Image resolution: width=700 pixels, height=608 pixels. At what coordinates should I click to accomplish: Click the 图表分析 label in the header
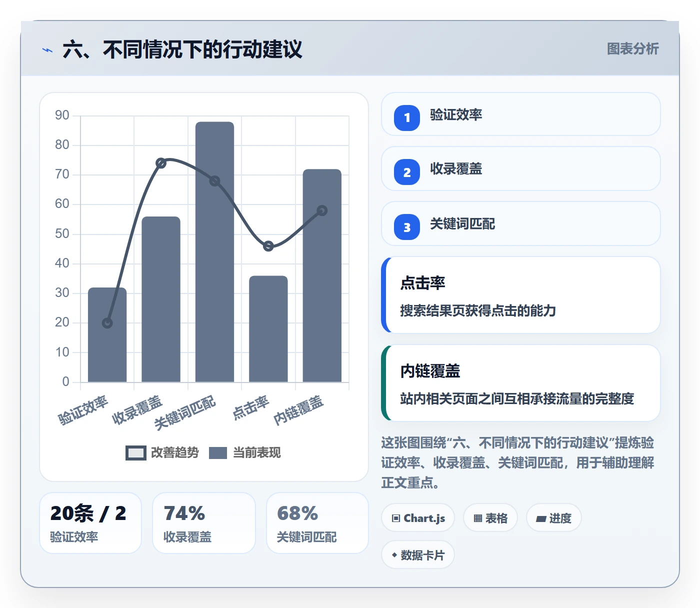click(x=632, y=49)
